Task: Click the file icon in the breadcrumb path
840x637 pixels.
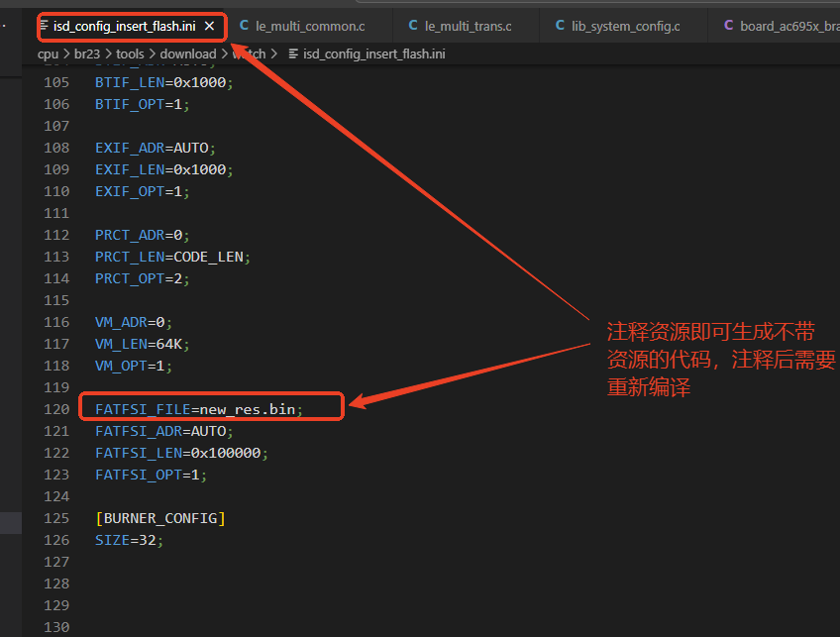Action: click(x=293, y=54)
